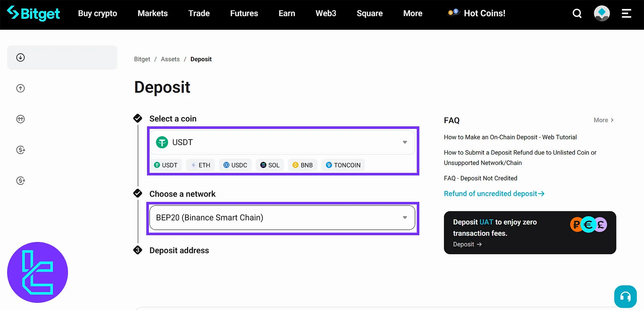Image resolution: width=644 pixels, height=310 pixels.
Task: Select the TONCOIN quick coin chip
Action: 343,165
